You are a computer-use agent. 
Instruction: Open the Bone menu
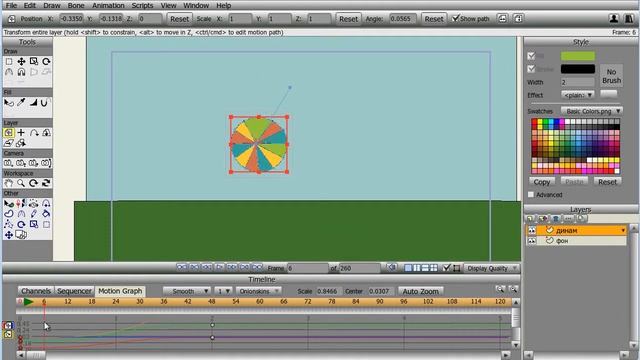coord(76,6)
